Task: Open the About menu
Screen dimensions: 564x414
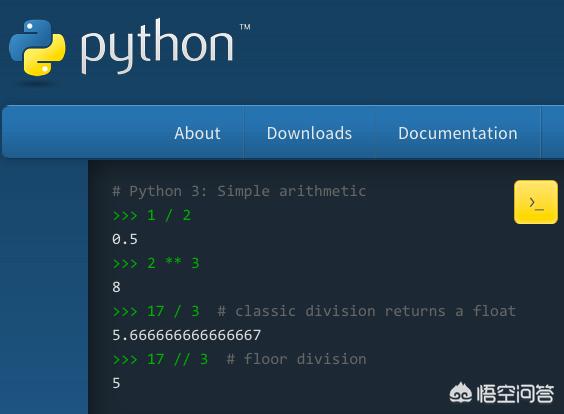Action: click(x=197, y=133)
